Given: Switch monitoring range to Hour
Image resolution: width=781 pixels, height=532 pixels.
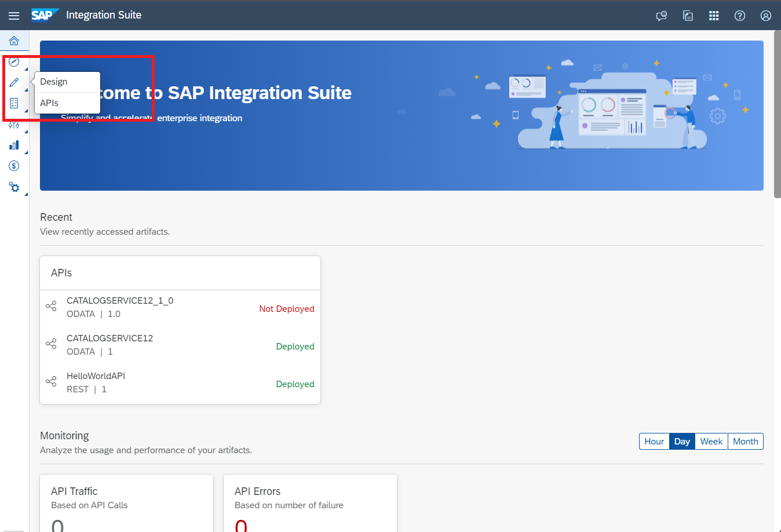Looking at the screenshot, I should [654, 442].
